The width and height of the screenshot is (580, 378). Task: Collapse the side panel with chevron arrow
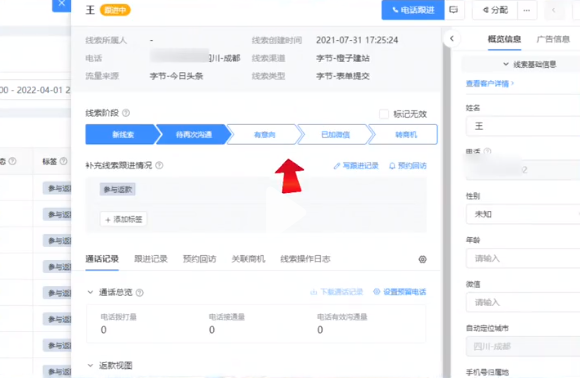coord(452,38)
